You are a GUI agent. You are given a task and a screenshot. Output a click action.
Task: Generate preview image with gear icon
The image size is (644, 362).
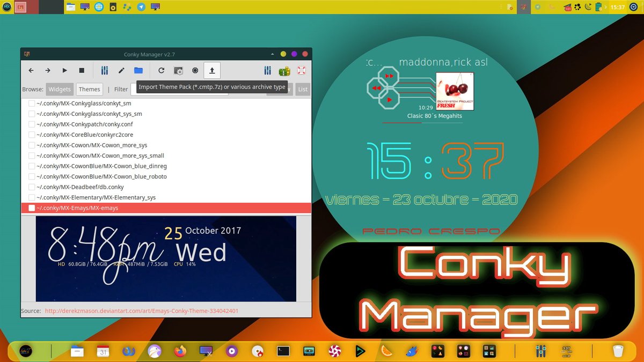point(178,70)
